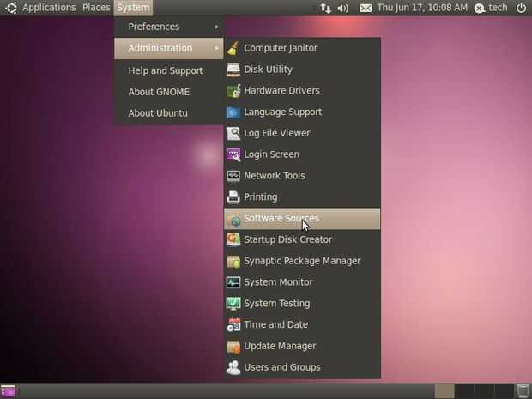Click the System Testing checkmark icon

click(x=233, y=304)
